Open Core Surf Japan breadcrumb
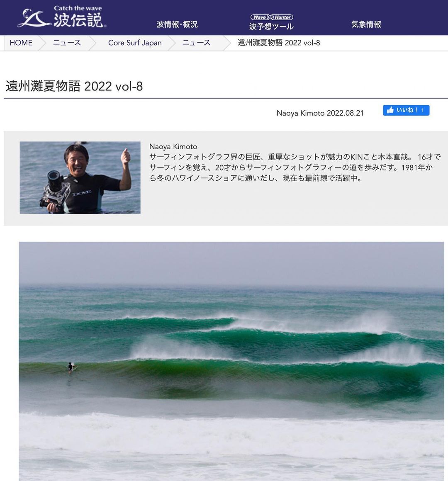Viewport: 448px width, 481px height. click(x=135, y=43)
